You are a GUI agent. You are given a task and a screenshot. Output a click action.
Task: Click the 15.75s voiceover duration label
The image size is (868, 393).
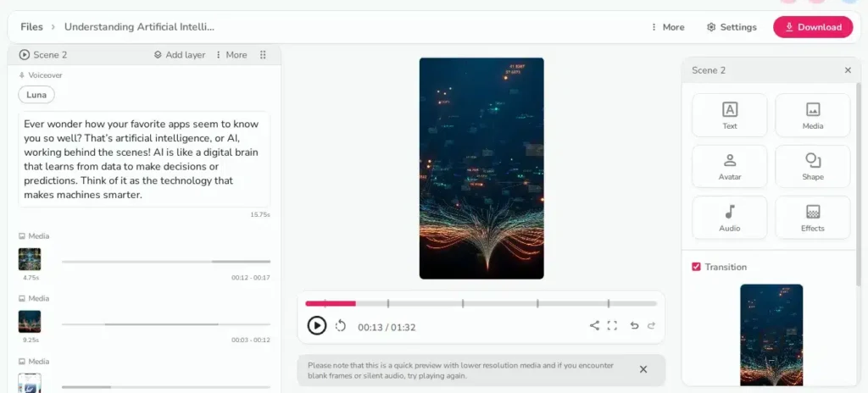pyautogui.click(x=260, y=214)
